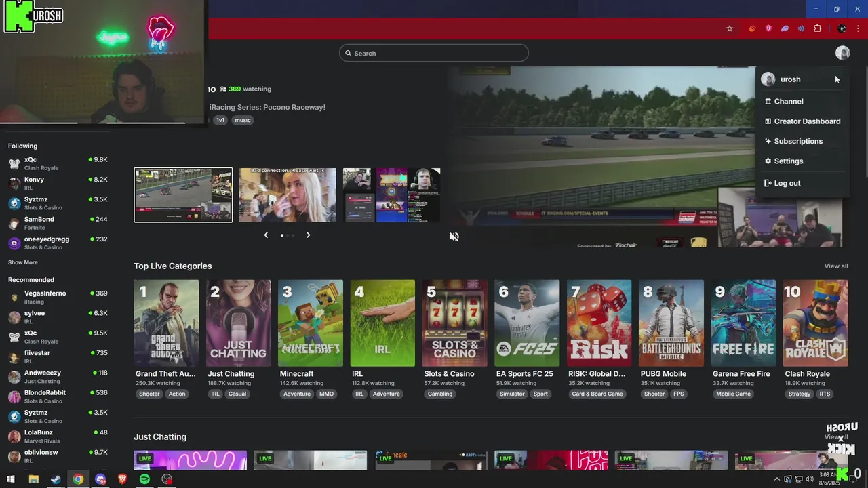The width and height of the screenshot is (868, 488).
Task: Open the Chrome three-dot menu
Action: point(858,28)
